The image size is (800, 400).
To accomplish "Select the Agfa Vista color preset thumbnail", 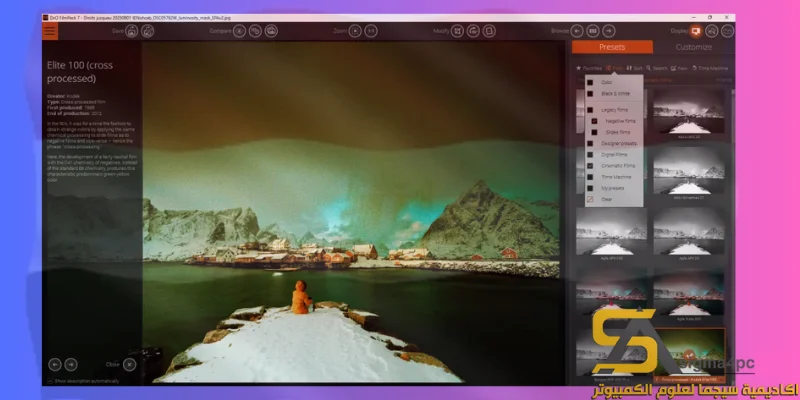I will coord(689,292).
